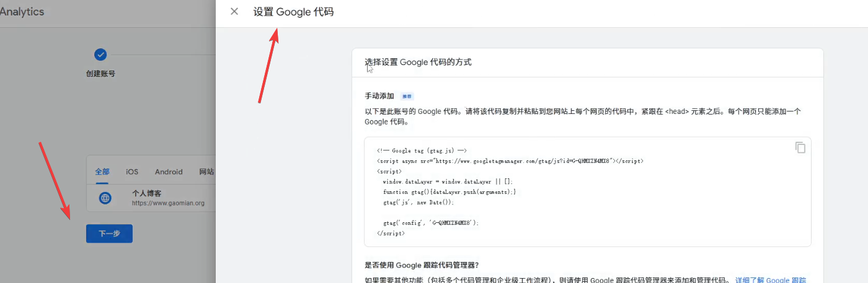Switch to the Android tab
Viewport: 868px width, 283px height.
(x=169, y=172)
